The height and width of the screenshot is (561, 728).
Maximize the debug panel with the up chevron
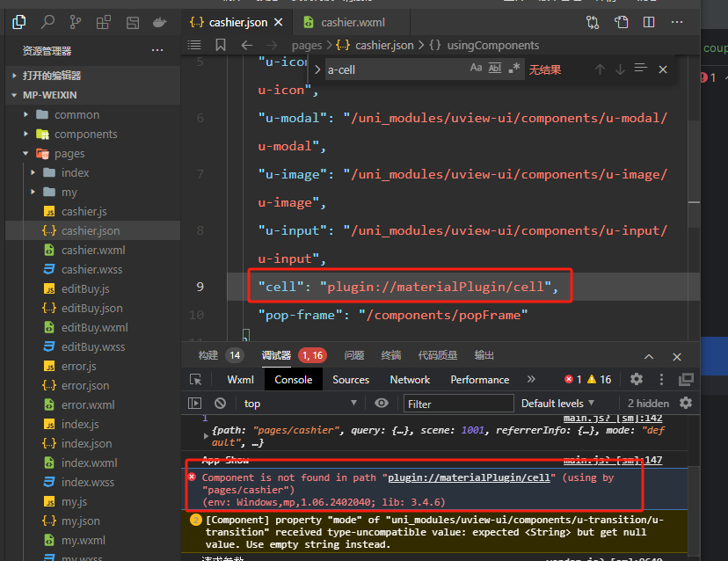pos(649,357)
